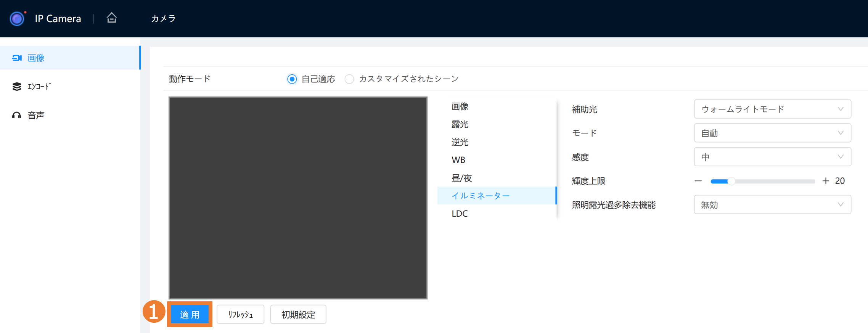Select カスタマイズされたシーン radio option

point(349,79)
